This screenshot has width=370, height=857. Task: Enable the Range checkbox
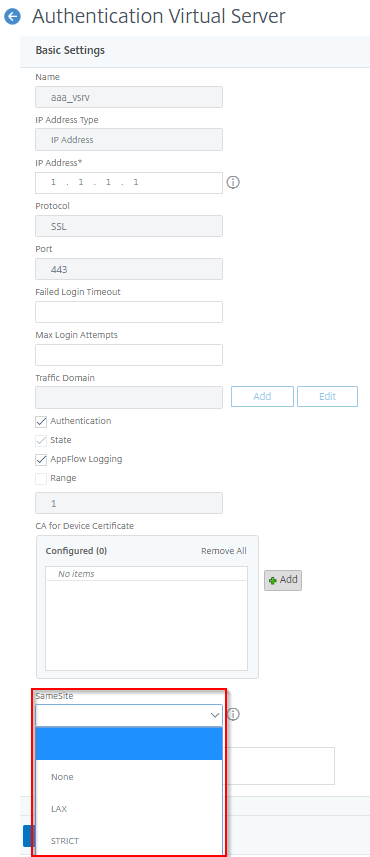[41, 479]
